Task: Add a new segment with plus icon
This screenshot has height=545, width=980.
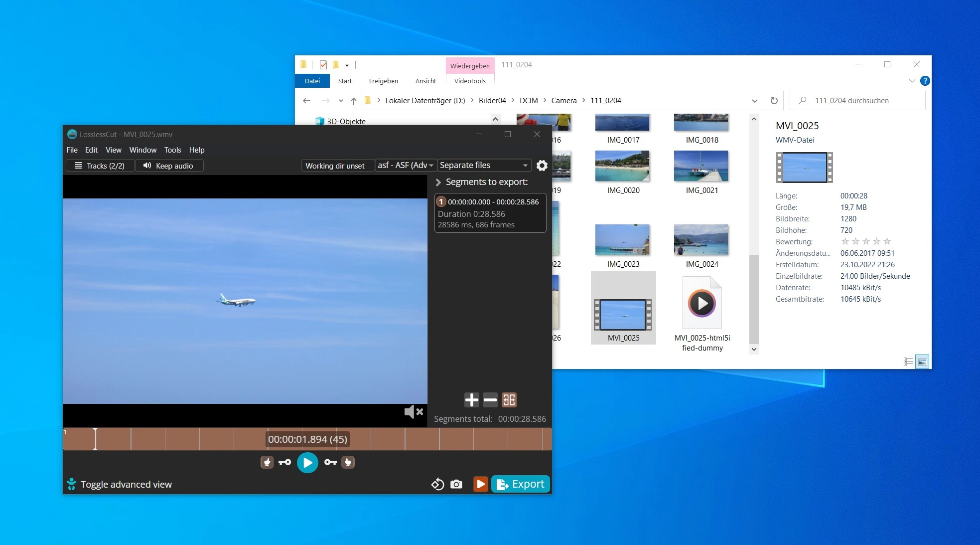Action: click(x=471, y=400)
